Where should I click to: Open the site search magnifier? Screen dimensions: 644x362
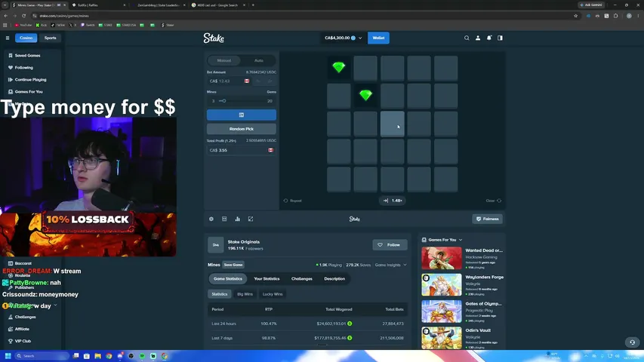point(467,38)
